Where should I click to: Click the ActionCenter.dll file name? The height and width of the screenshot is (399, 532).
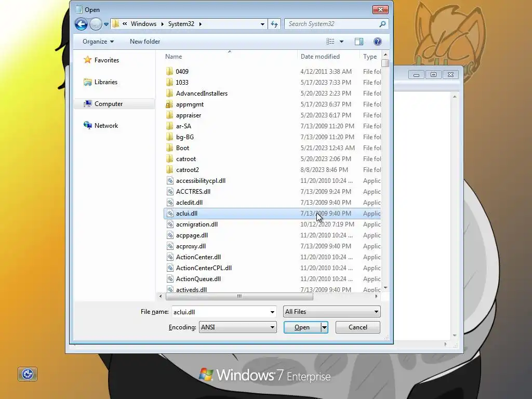click(x=198, y=257)
